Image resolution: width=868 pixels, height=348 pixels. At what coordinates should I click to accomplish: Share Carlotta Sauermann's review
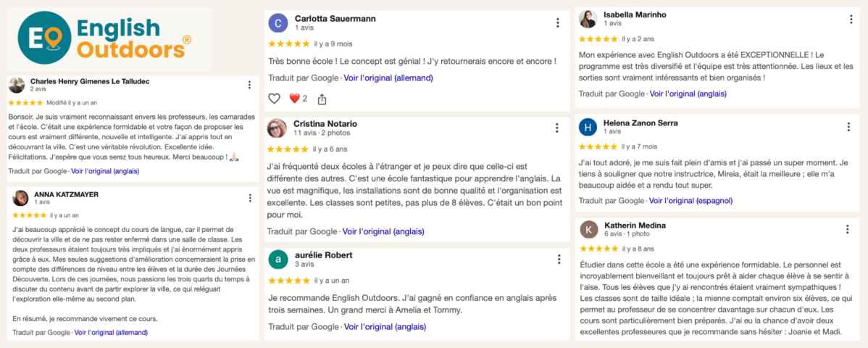click(322, 99)
